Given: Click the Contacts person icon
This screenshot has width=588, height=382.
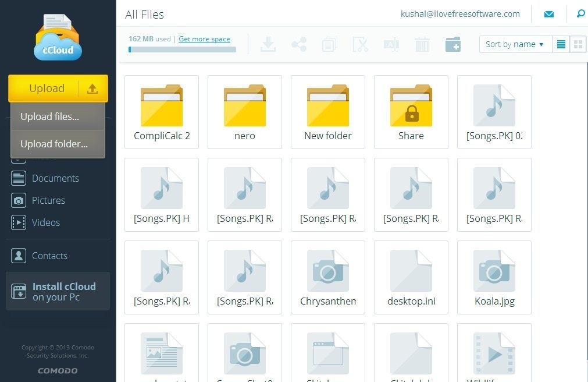Looking at the screenshot, I should [19, 256].
